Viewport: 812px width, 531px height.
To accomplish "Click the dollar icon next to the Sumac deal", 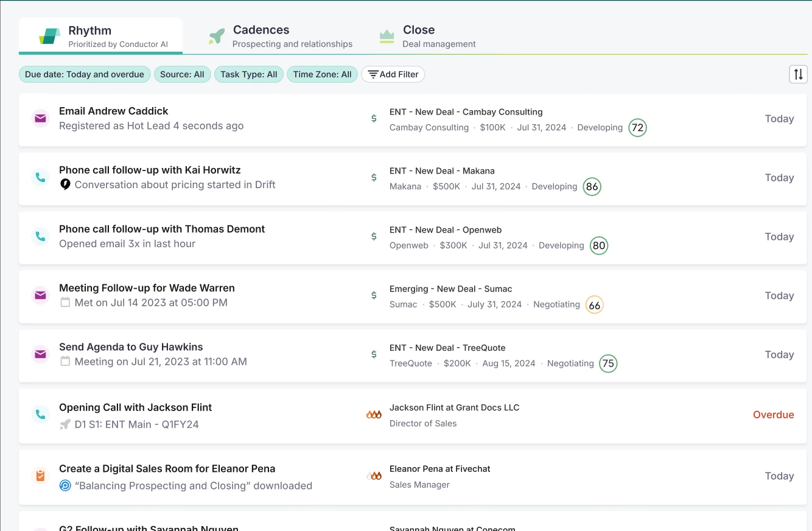I will 374,295.
